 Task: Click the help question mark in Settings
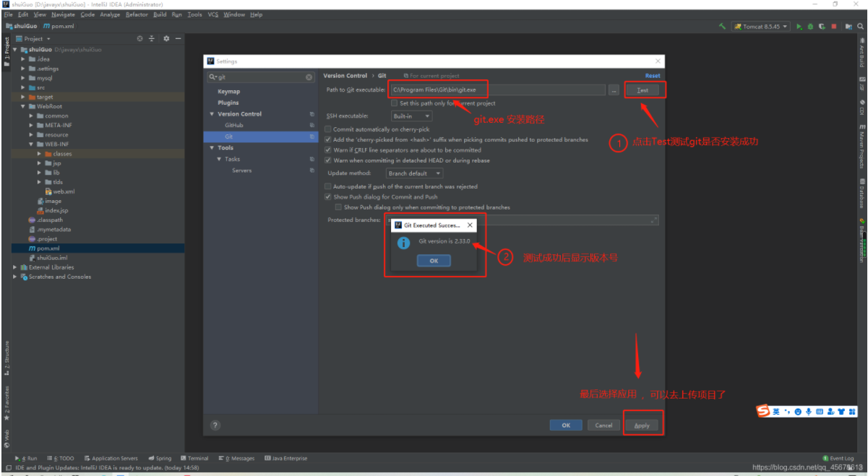[215, 425]
